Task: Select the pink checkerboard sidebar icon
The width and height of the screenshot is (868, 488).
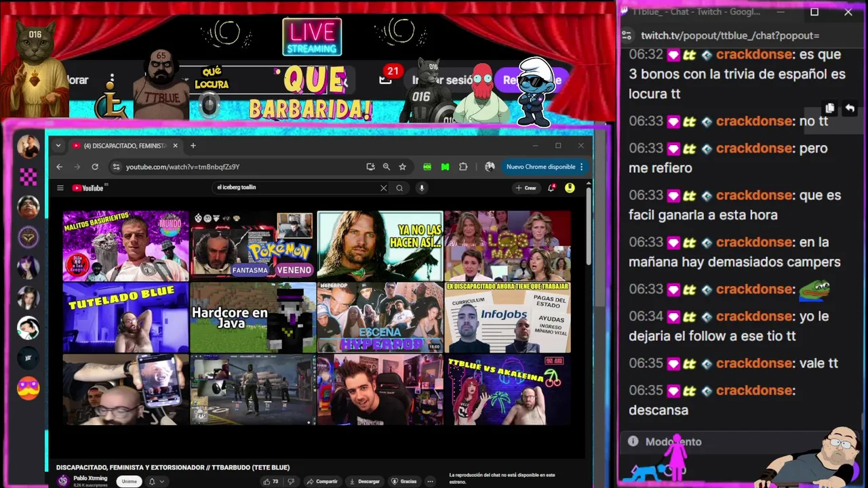Action: pyautogui.click(x=28, y=178)
